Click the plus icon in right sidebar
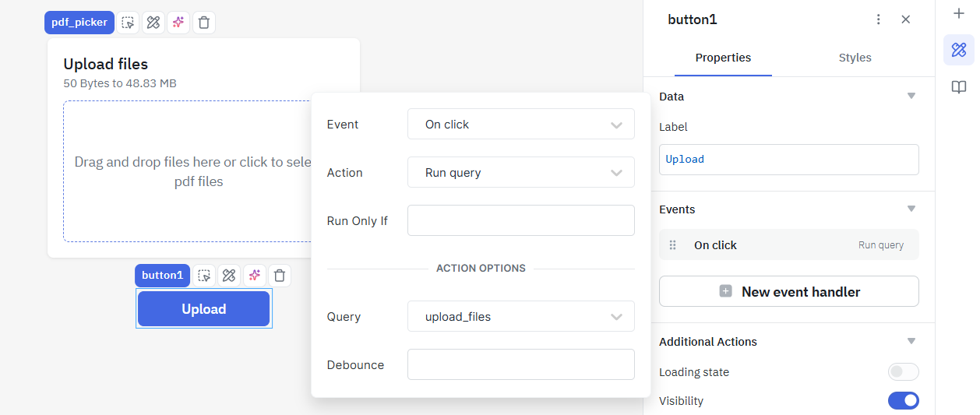The height and width of the screenshot is (415, 980). 959,13
